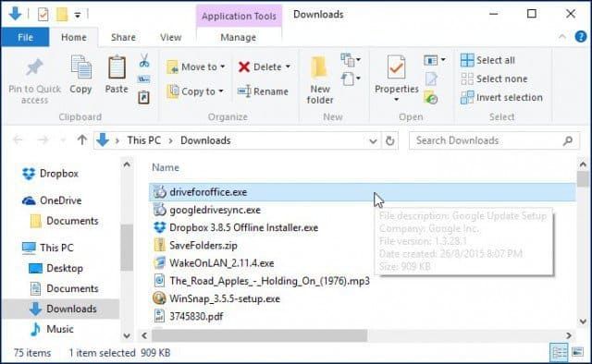
Task: Click Invert selection
Action: point(501,97)
